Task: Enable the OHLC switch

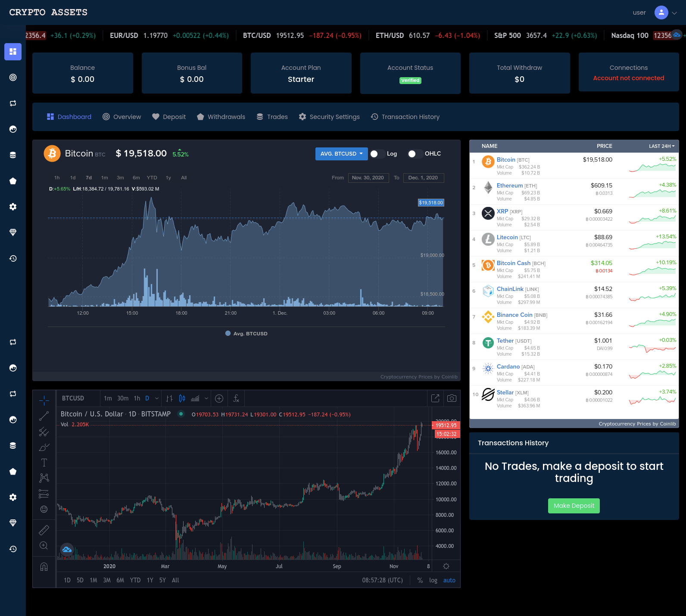Action: click(415, 154)
